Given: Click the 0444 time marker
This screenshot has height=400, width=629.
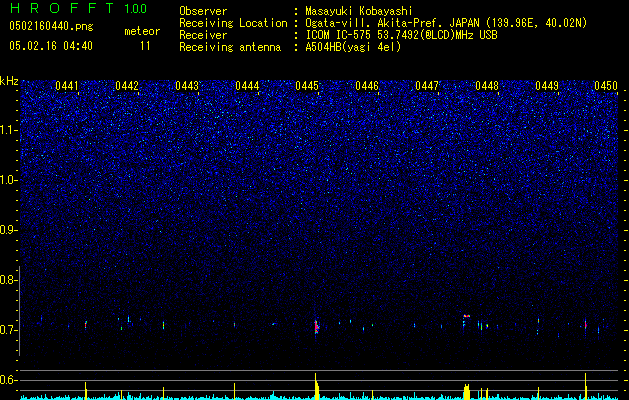Looking at the screenshot, I should coord(247,86).
